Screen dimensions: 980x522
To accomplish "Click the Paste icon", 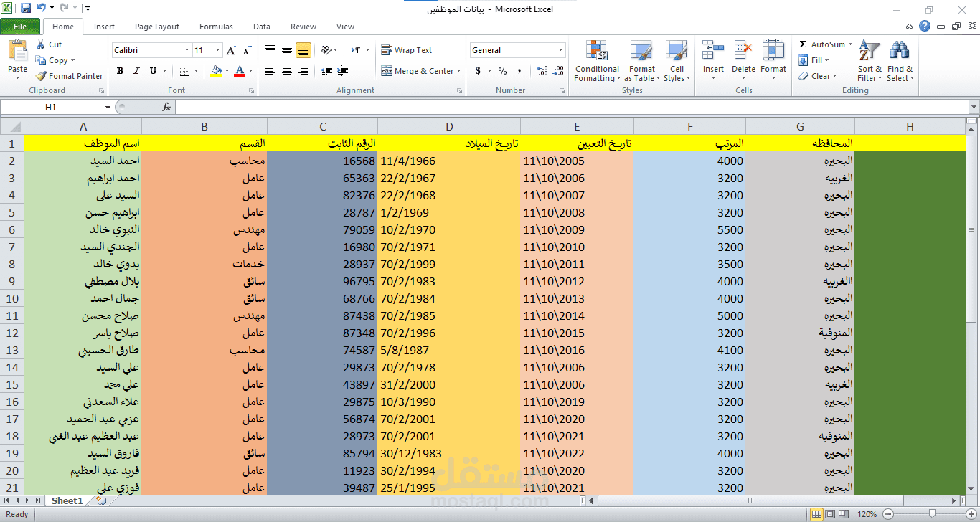I will [17, 51].
